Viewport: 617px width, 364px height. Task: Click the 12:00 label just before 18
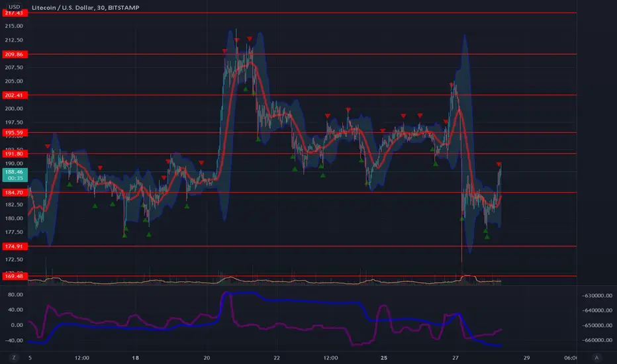click(x=82, y=357)
